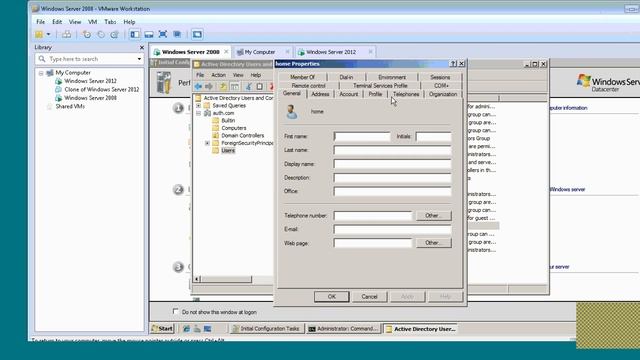Open the Start menu in the VM
The image size is (640, 360).
click(162, 329)
